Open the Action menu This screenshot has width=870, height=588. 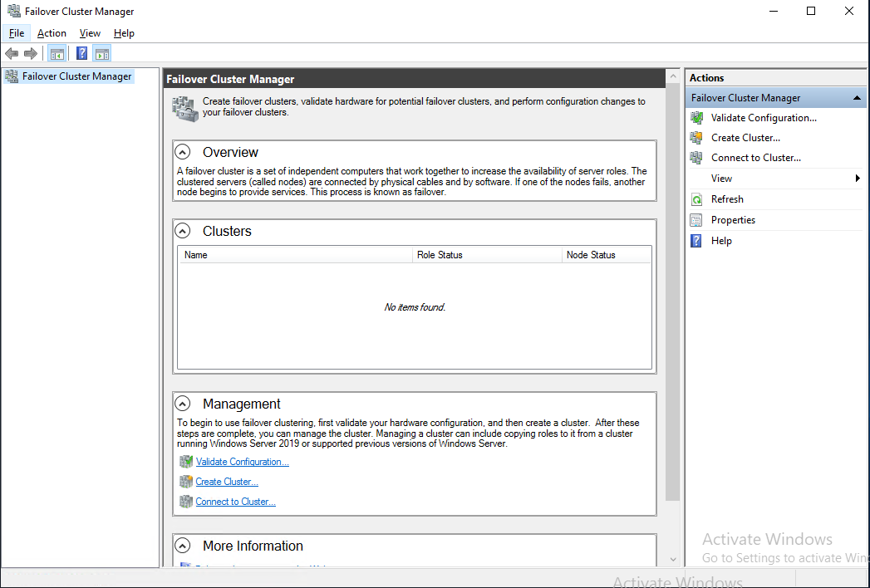click(x=52, y=33)
